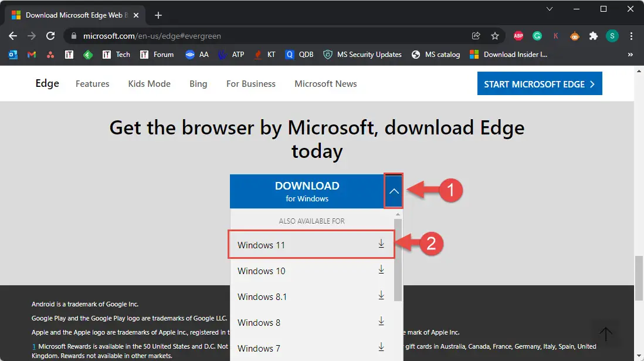Select Windows 11 from the list
The height and width of the screenshot is (361, 644).
(x=311, y=245)
